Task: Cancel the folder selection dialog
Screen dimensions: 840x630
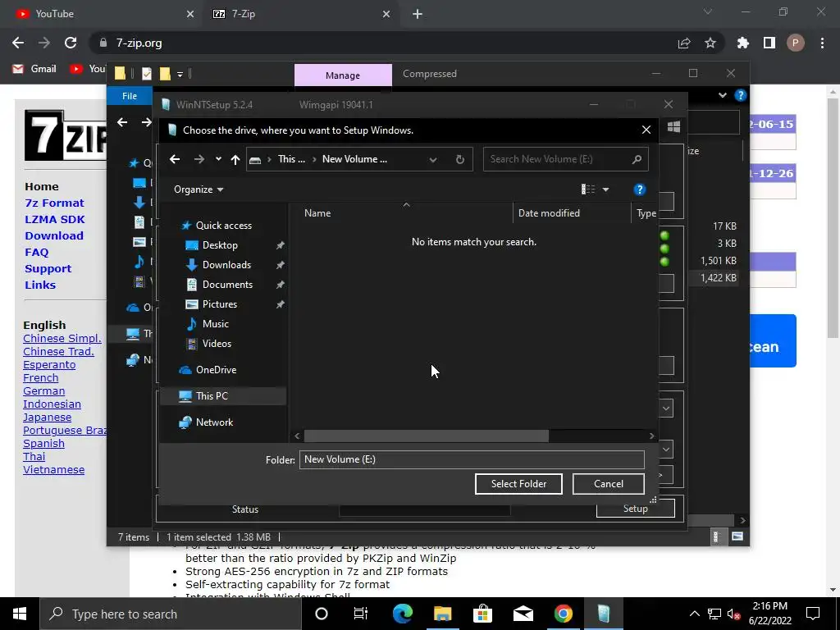Action: tap(609, 484)
